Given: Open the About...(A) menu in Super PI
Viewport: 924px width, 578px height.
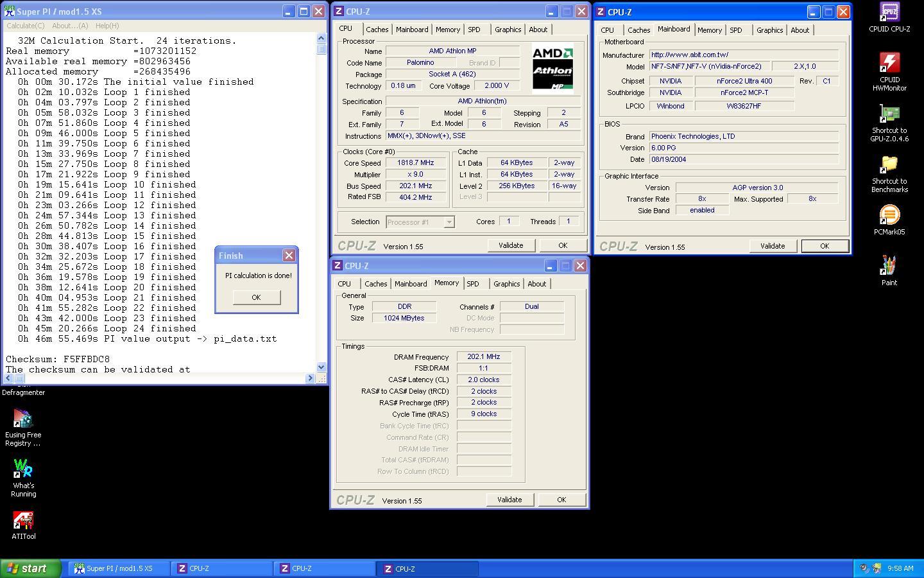Looking at the screenshot, I should (70, 26).
